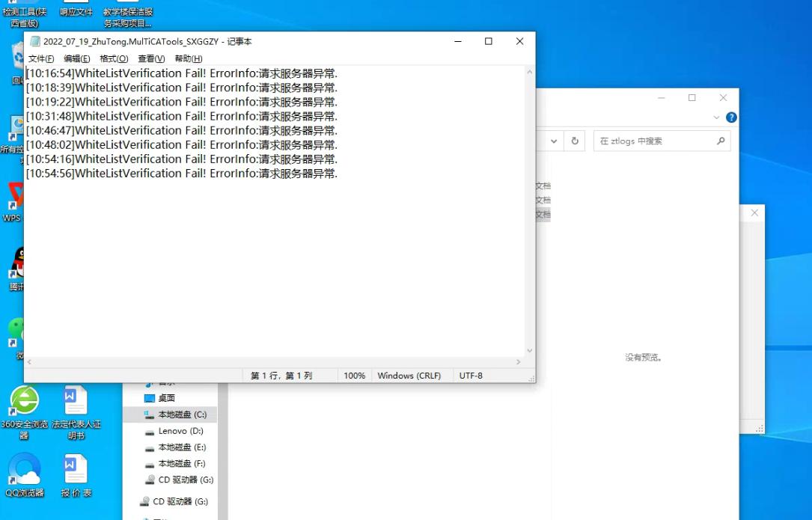Click the 在 ztlogs 中搜索 search field

pyautogui.click(x=654, y=141)
